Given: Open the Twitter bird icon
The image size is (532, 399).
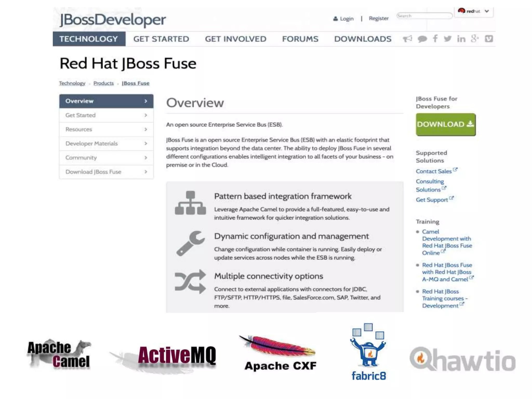Looking at the screenshot, I should pyautogui.click(x=448, y=39).
